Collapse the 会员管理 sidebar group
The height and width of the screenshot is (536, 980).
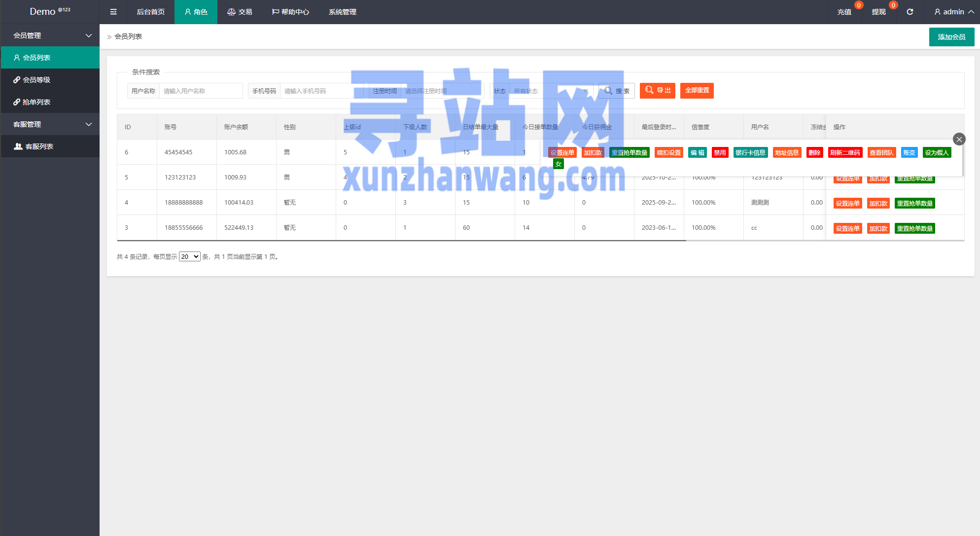point(50,36)
